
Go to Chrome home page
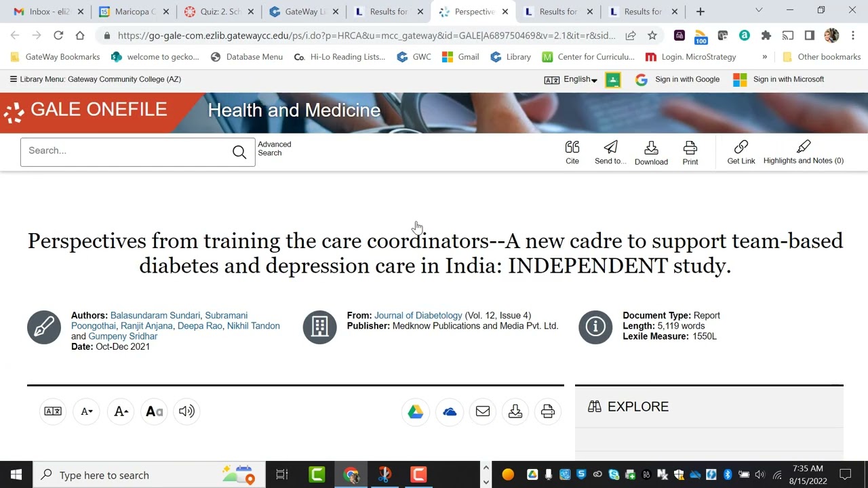click(80, 35)
